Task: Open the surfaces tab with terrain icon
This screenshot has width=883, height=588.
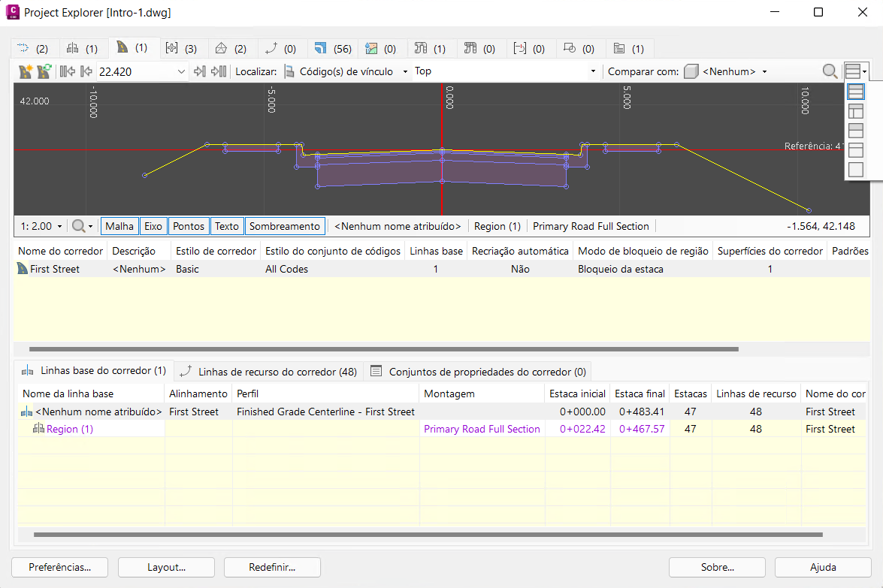Action: pyautogui.click(x=382, y=48)
